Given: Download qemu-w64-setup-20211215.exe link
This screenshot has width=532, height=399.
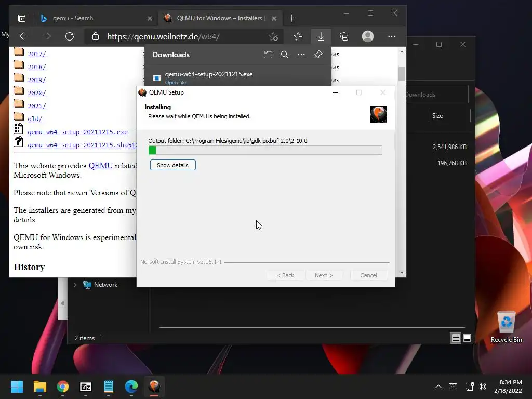Looking at the screenshot, I should click(x=78, y=132).
